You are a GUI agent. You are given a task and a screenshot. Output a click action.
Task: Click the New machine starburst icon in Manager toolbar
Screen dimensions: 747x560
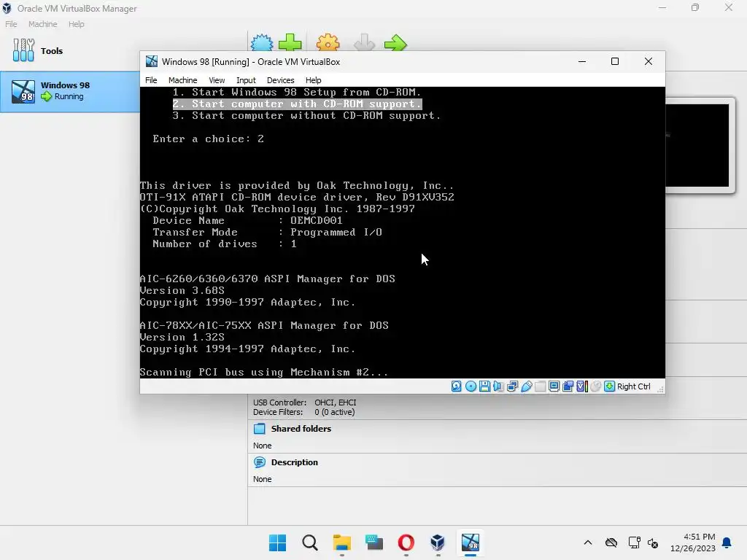click(x=262, y=43)
